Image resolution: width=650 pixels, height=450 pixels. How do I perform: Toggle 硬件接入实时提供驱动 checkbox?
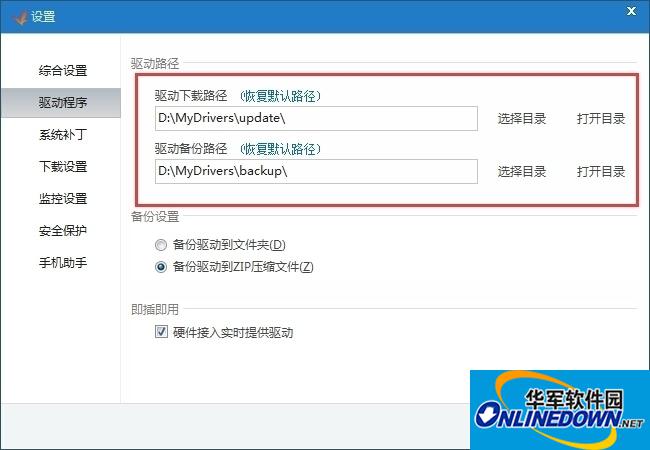pos(161,332)
